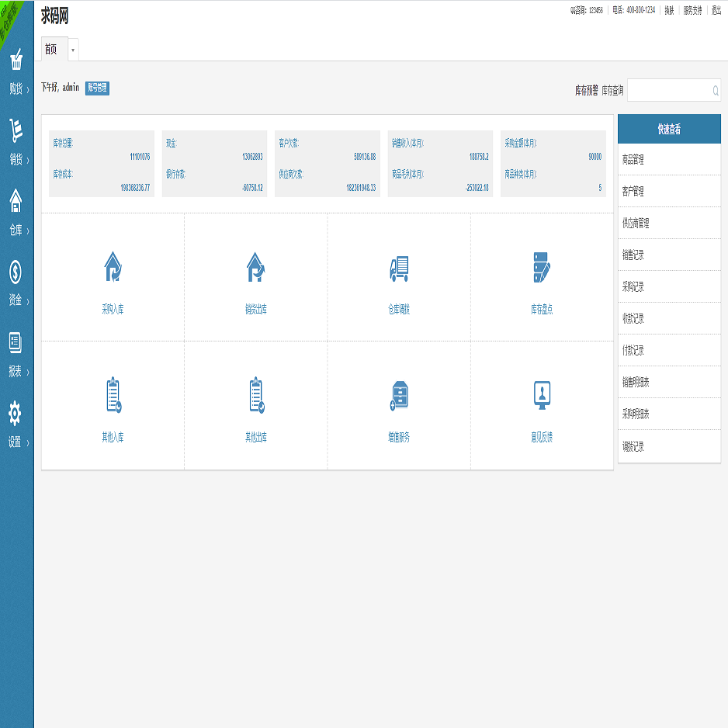
Task: Open the 销货出库 sales-out icon
Action: 255,268
